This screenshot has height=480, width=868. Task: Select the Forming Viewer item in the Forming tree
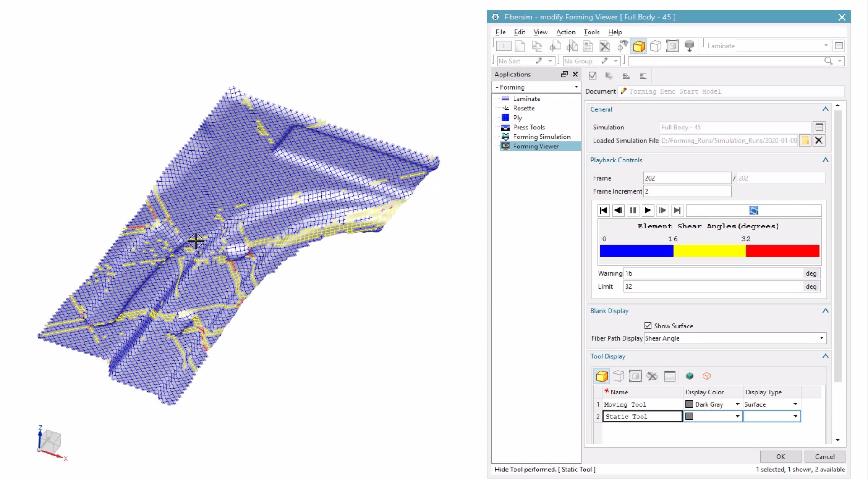coord(536,146)
